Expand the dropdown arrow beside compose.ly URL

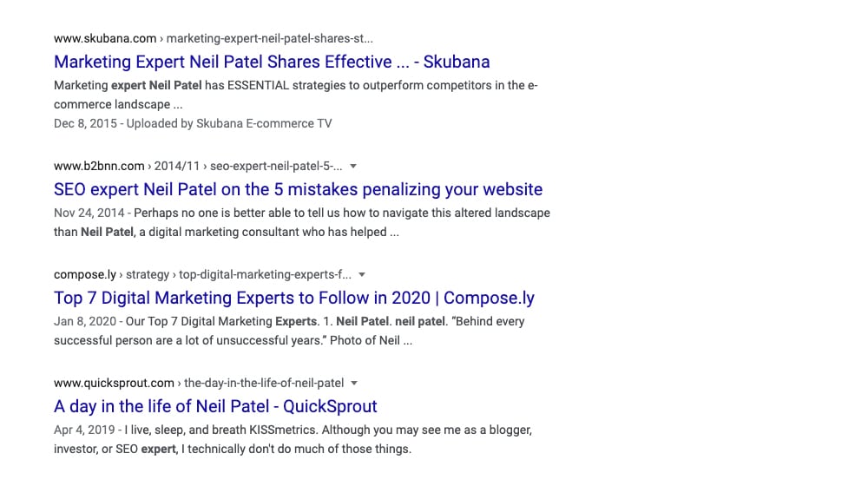click(362, 274)
